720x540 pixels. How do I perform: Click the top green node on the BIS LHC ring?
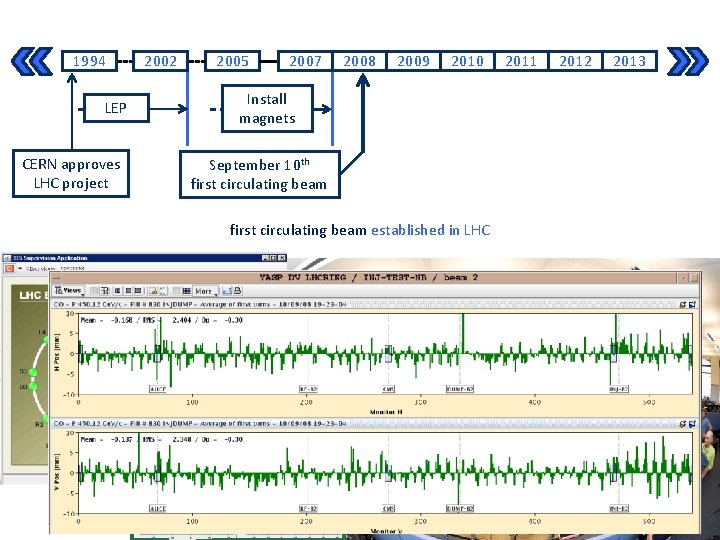pyautogui.click(x=46, y=340)
